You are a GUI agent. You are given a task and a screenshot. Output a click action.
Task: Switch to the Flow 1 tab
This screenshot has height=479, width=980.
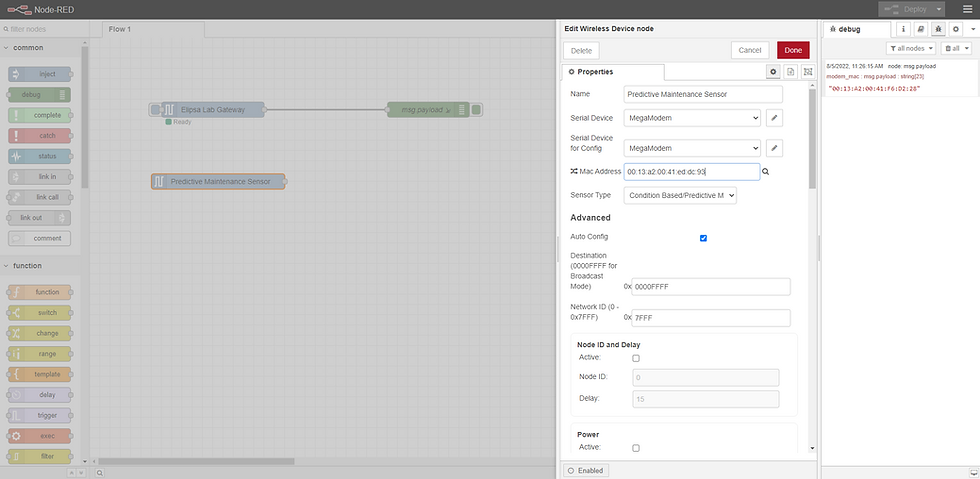(152, 29)
